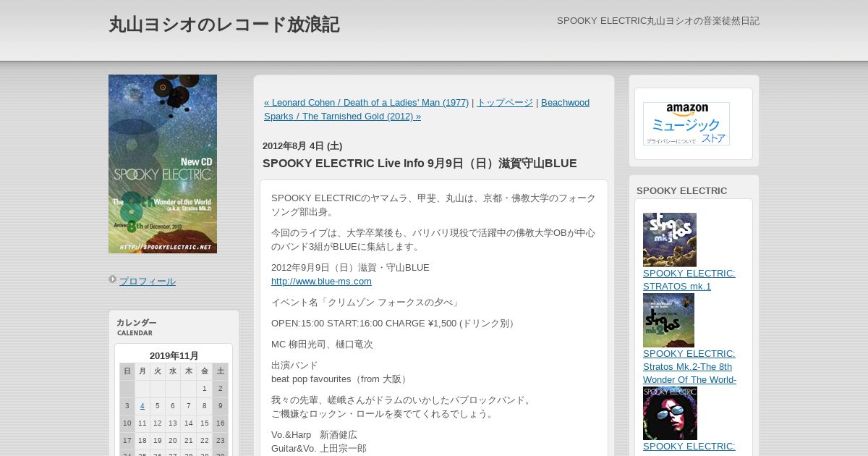Image resolution: width=868 pixels, height=456 pixels.
Task: Click the line MC 柳田光司、樋口竜次
Action: tap(322, 345)
